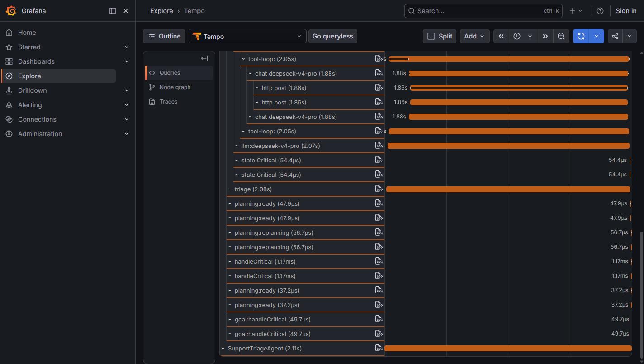Click the Grafana logo
The width and height of the screenshot is (644, 364).
(x=11, y=11)
